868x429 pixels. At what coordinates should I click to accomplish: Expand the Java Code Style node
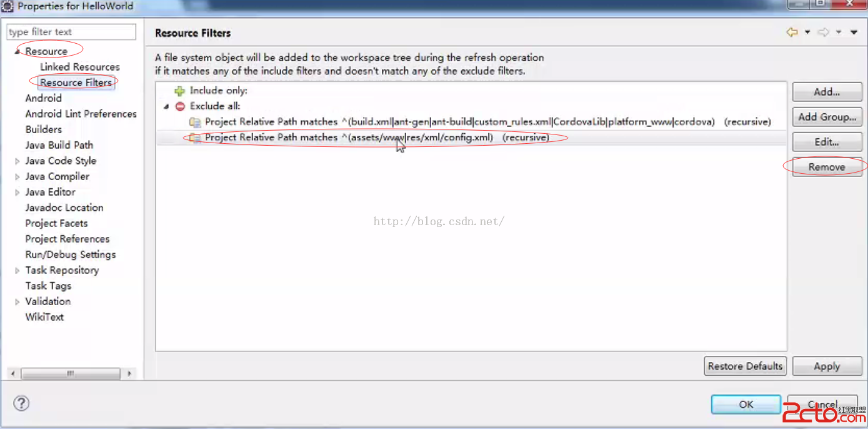point(17,161)
